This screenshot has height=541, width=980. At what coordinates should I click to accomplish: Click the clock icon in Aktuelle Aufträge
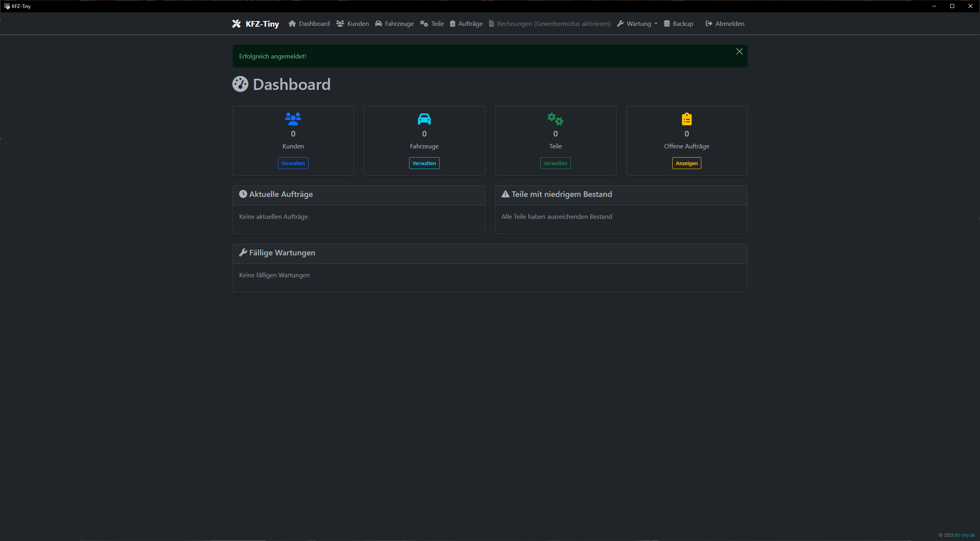pyautogui.click(x=243, y=194)
